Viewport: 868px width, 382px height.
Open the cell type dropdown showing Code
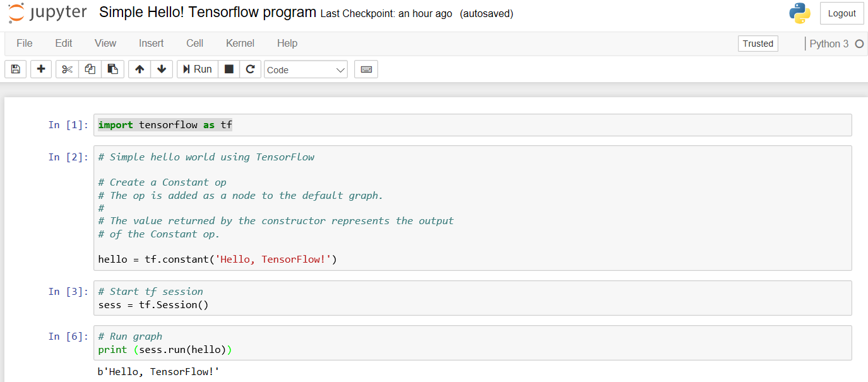click(x=306, y=69)
